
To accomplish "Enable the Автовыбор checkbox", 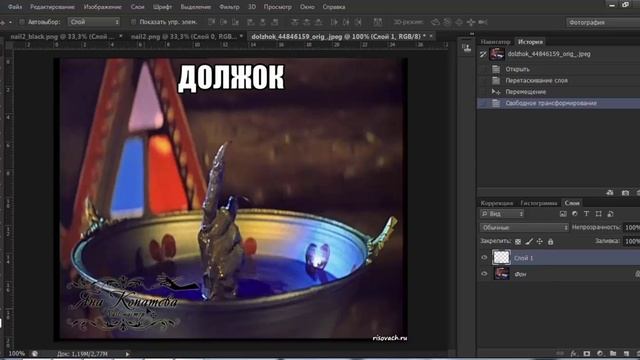I will coord(22,22).
